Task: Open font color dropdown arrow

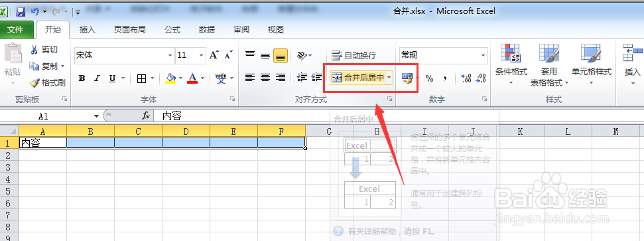Action: tap(202, 78)
